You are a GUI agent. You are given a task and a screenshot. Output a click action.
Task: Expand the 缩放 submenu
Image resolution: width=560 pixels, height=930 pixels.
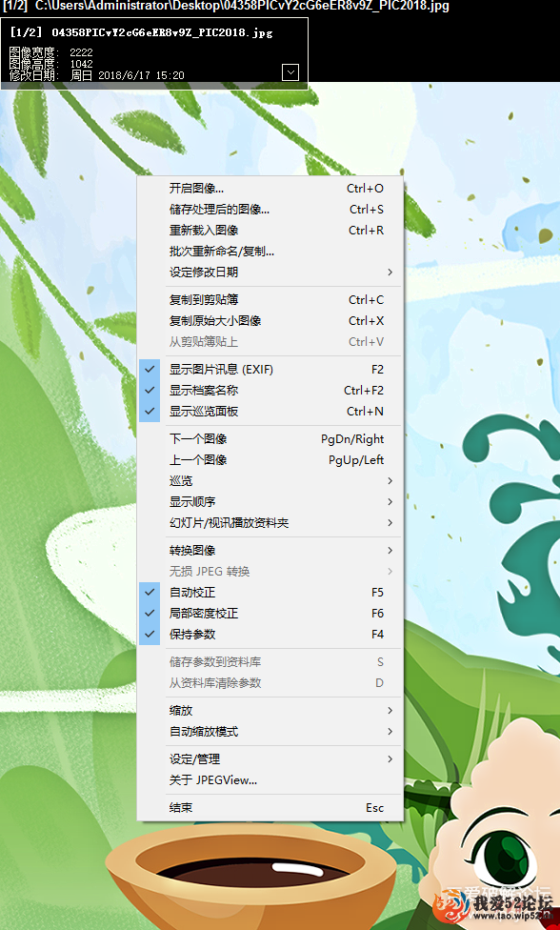pos(270,711)
